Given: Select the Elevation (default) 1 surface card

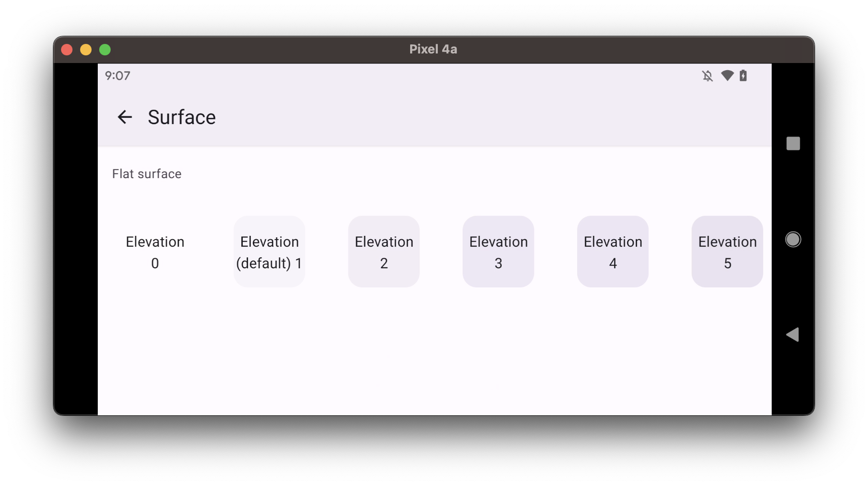Looking at the screenshot, I should pos(269,252).
